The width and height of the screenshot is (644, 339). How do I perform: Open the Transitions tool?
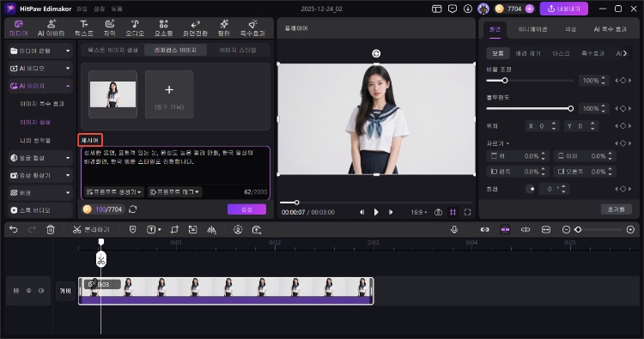195,28
